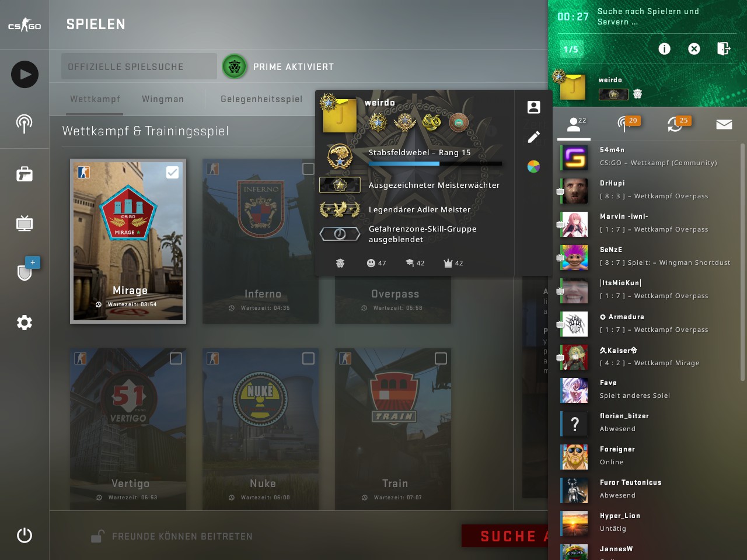The width and height of the screenshot is (747, 560).
Task: Open the settings gear icon
Action: [x=25, y=323]
